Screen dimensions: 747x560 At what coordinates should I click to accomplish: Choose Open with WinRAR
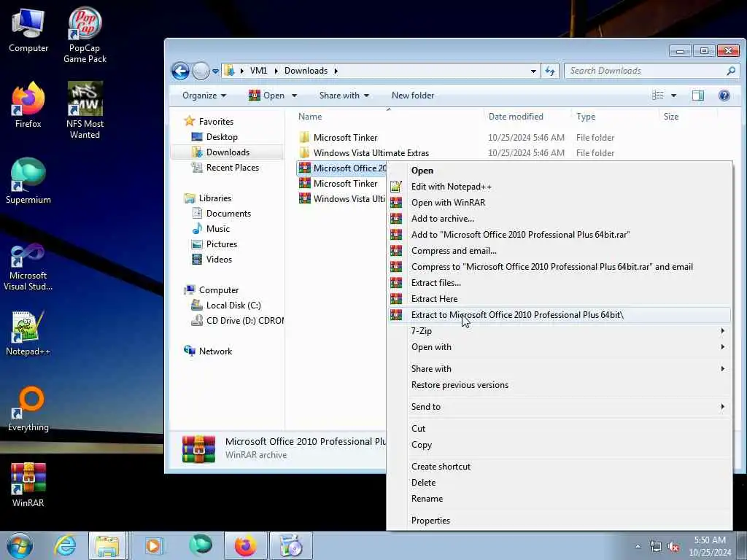click(559, 203)
